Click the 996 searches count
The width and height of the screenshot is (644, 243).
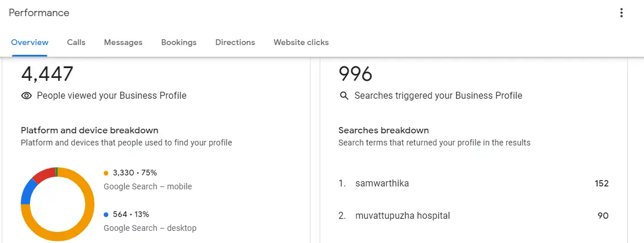355,74
